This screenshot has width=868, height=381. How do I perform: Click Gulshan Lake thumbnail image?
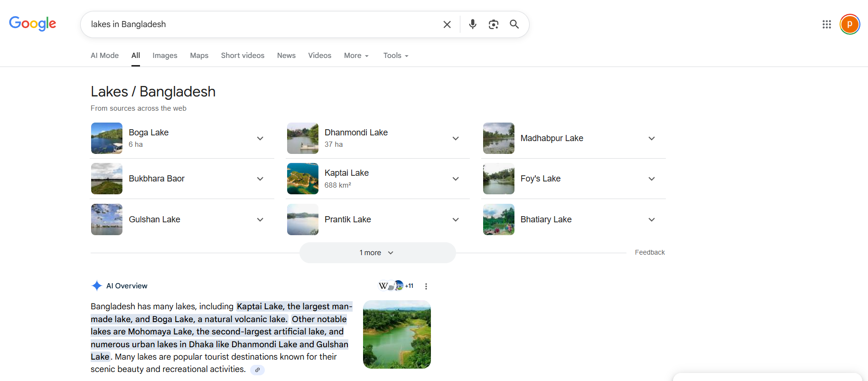point(107,219)
